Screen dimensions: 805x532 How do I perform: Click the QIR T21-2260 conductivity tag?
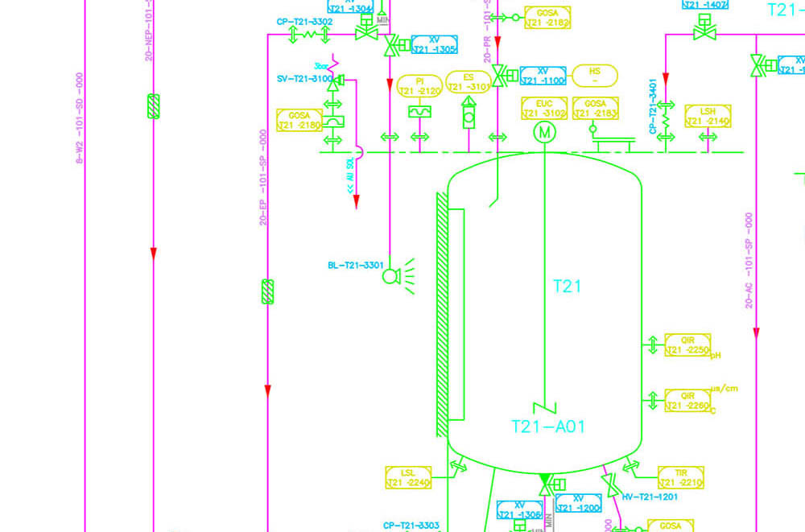(x=687, y=401)
